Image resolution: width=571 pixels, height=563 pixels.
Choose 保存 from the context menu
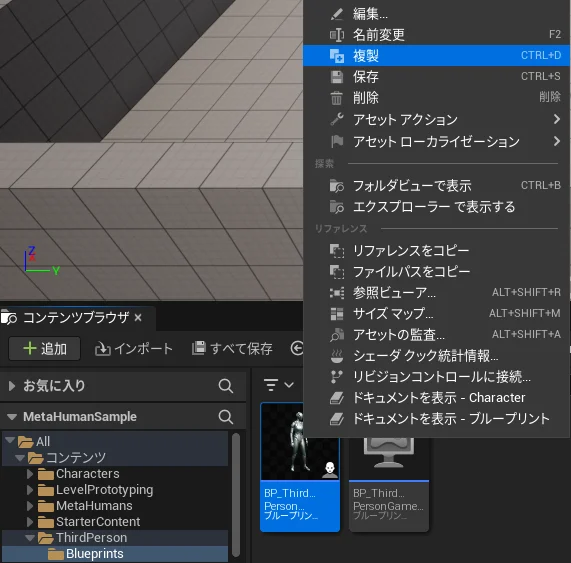(436, 76)
